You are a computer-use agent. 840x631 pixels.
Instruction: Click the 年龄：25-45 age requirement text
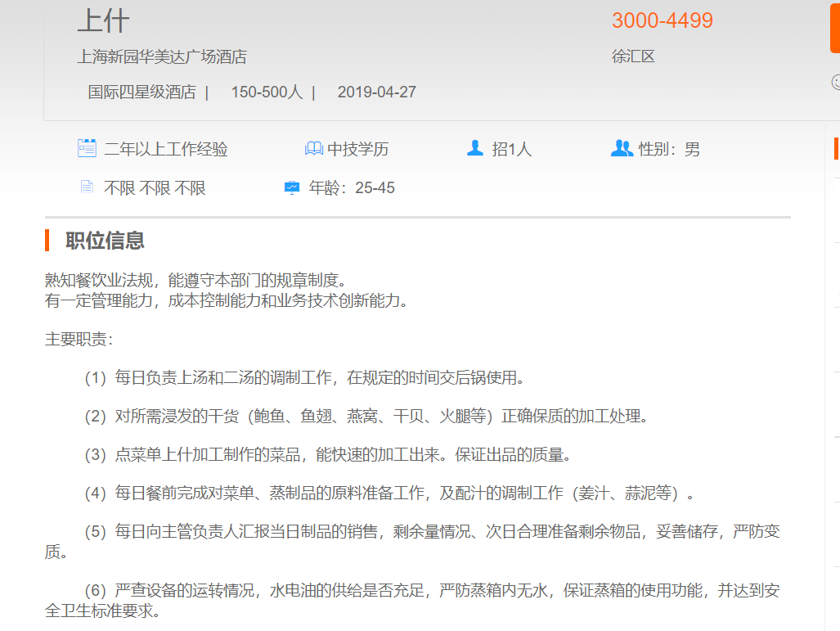[352, 188]
